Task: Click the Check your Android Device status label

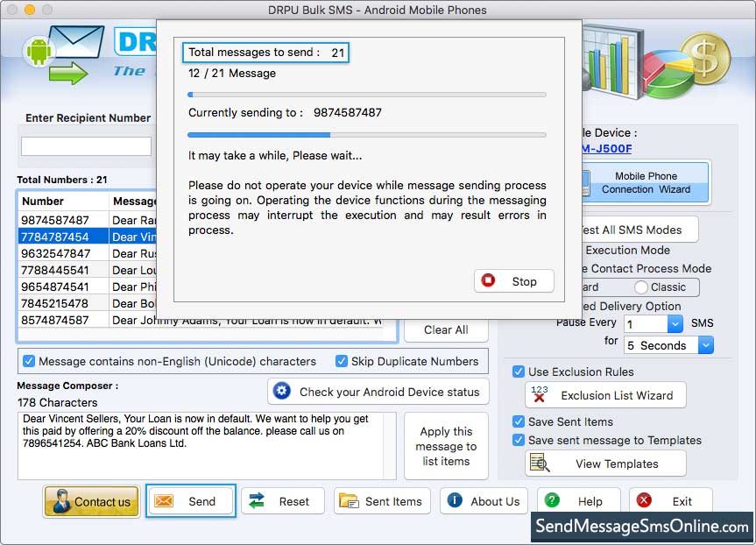Action: point(390,392)
